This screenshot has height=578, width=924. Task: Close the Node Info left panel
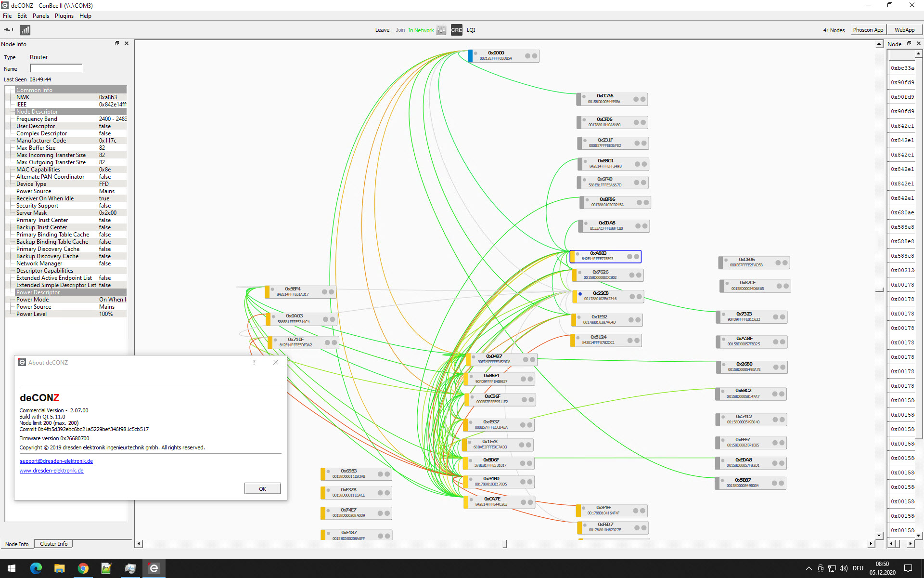pyautogui.click(x=127, y=43)
